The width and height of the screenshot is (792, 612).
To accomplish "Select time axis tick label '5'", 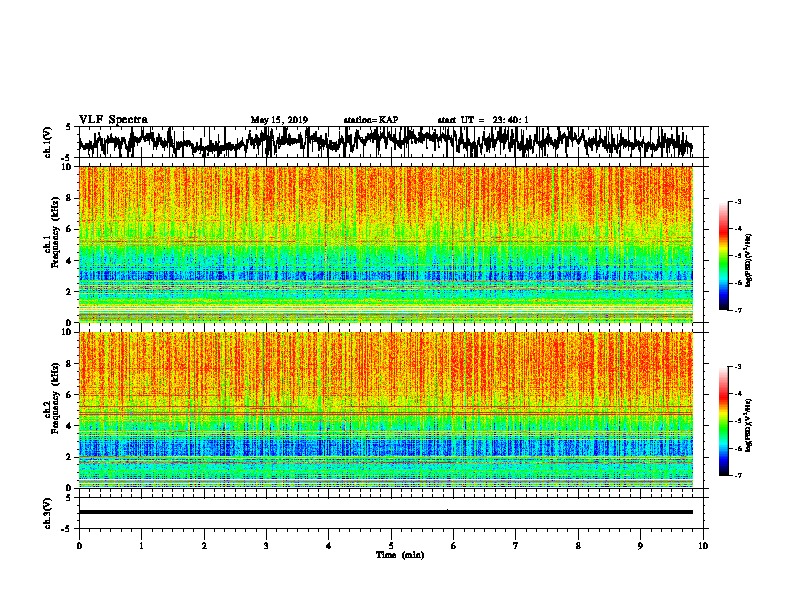I will coord(391,545).
